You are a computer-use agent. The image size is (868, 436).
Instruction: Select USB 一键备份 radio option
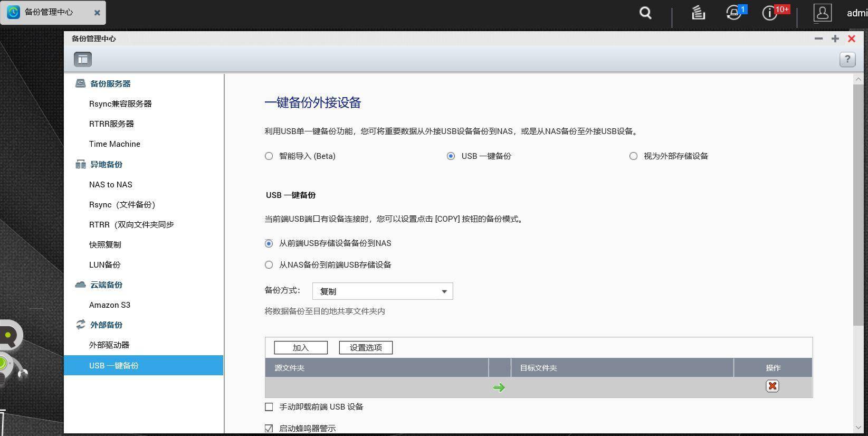pyautogui.click(x=451, y=156)
